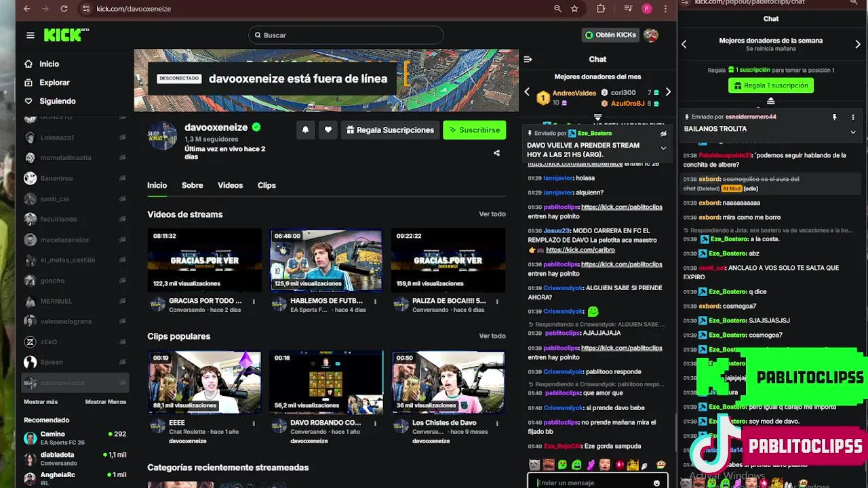This screenshot has height=488, width=868.
Task: Open kick.com/caribro link in chat
Action: (580, 249)
